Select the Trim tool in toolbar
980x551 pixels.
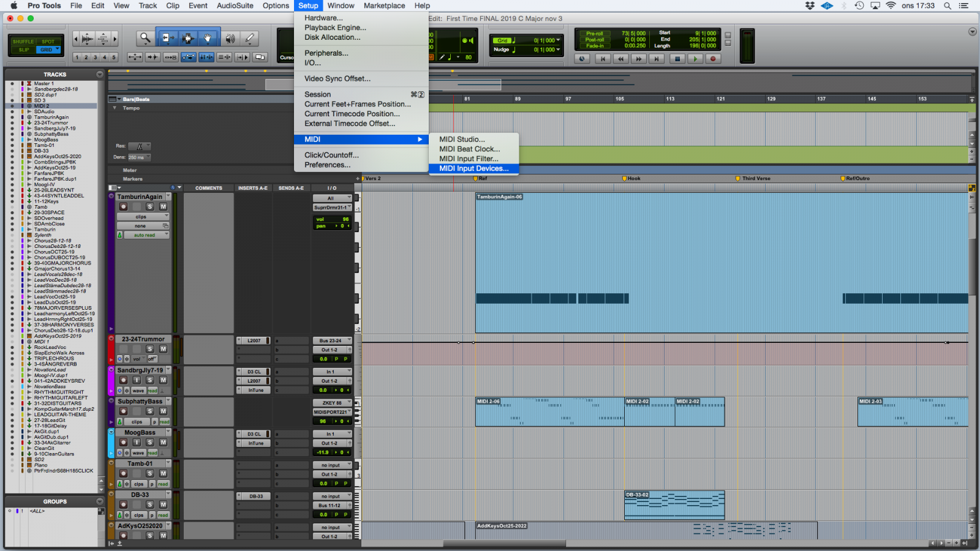(167, 39)
